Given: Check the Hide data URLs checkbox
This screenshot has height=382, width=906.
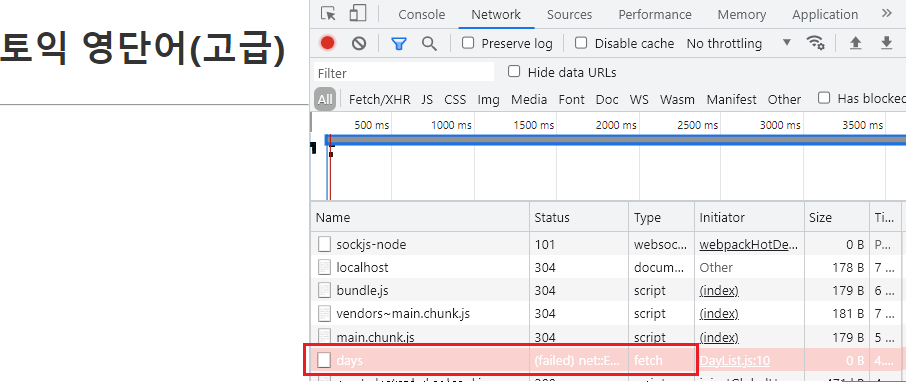Looking at the screenshot, I should point(513,72).
